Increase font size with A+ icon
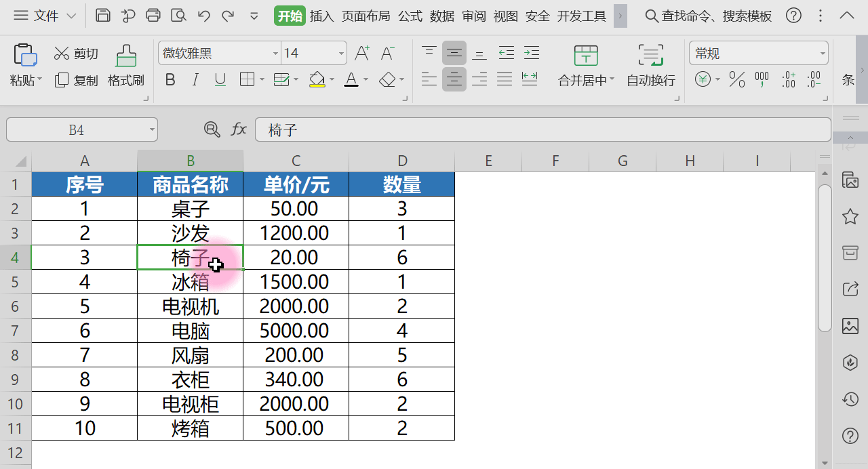Viewport: 868px width, 469px height. [x=361, y=52]
